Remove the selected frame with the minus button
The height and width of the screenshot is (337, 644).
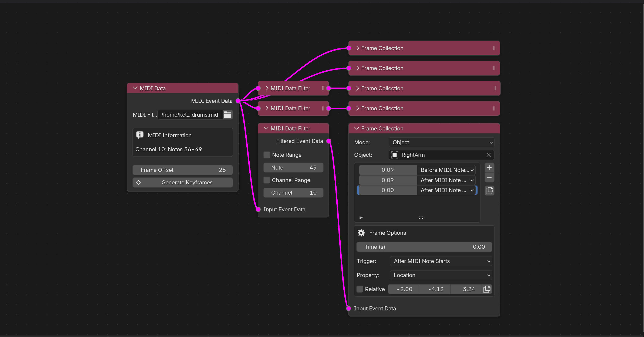point(489,177)
